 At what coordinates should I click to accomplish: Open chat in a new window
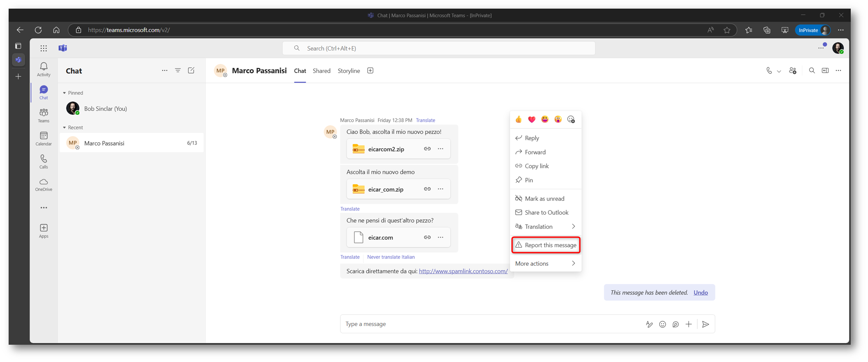click(x=825, y=71)
